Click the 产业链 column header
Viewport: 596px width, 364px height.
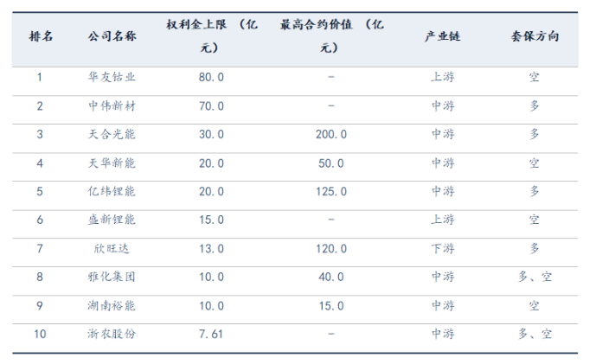(x=443, y=36)
